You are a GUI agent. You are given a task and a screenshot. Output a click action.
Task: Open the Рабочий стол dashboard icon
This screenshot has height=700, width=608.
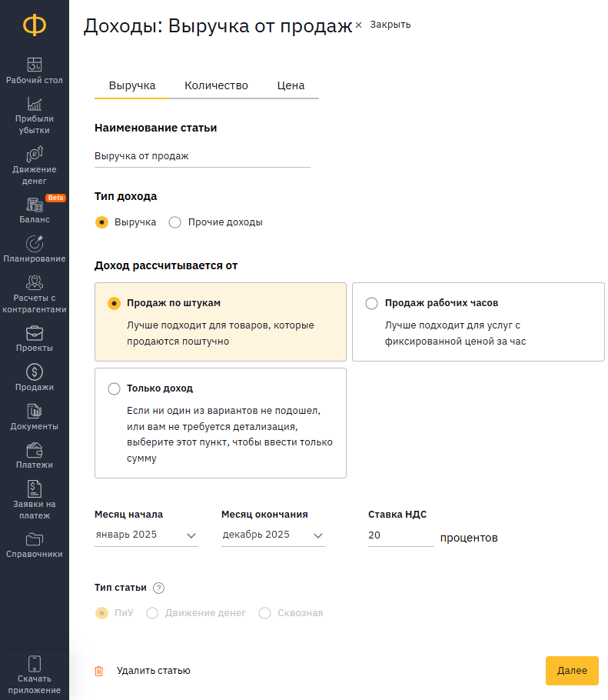pos(35,65)
